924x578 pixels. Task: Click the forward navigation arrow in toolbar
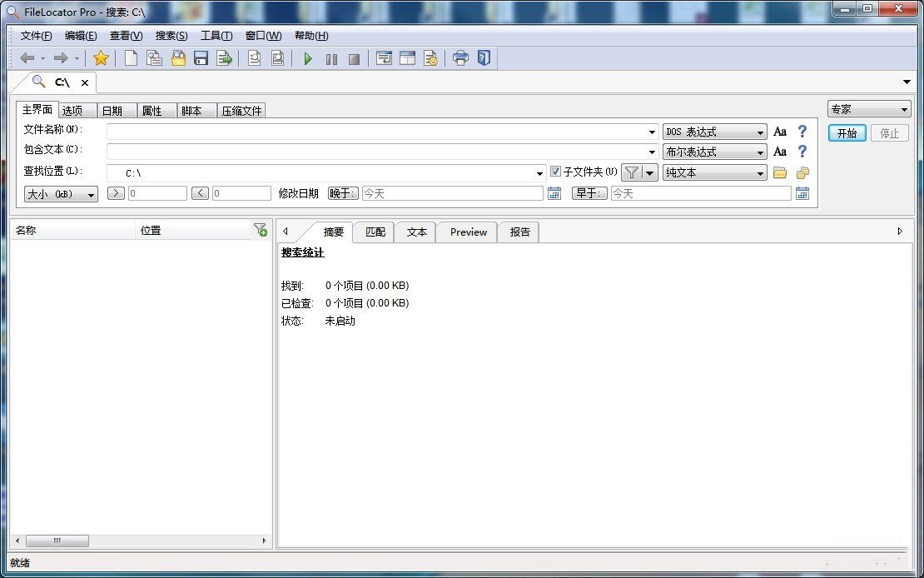pos(61,57)
